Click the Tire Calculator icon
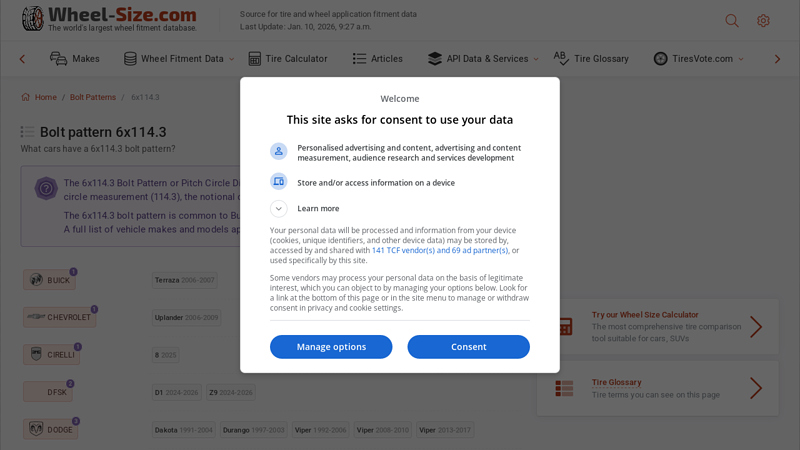The image size is (800, 450). [255, 59]
